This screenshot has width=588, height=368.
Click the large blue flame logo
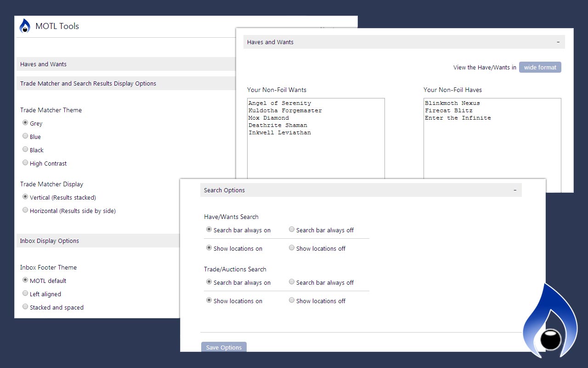coord(550,320)
